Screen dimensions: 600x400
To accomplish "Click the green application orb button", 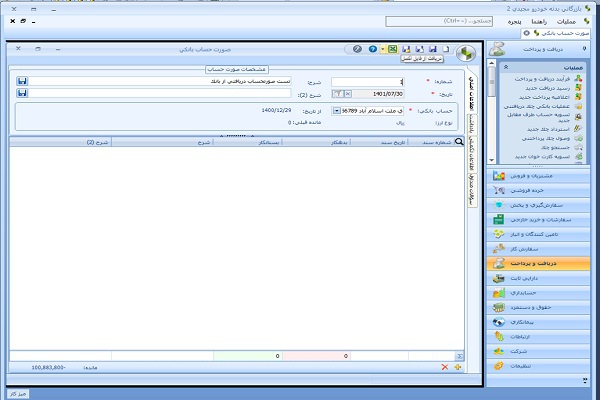I will click(466, 54).
